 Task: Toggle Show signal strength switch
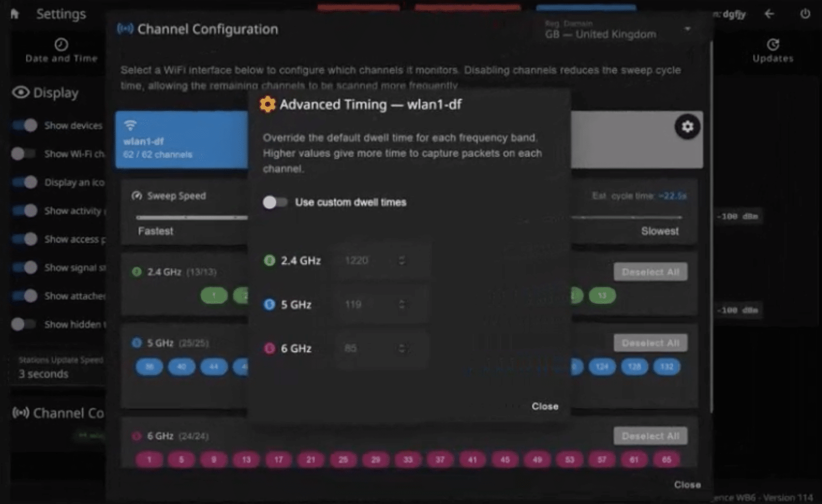24,267
